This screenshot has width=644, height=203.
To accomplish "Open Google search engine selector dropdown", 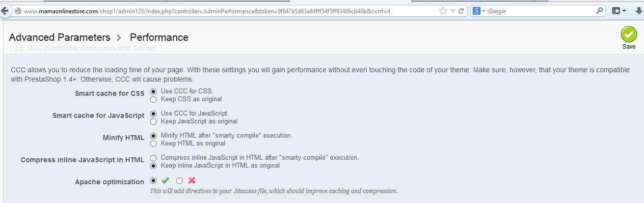I will [x=479, y=11].
